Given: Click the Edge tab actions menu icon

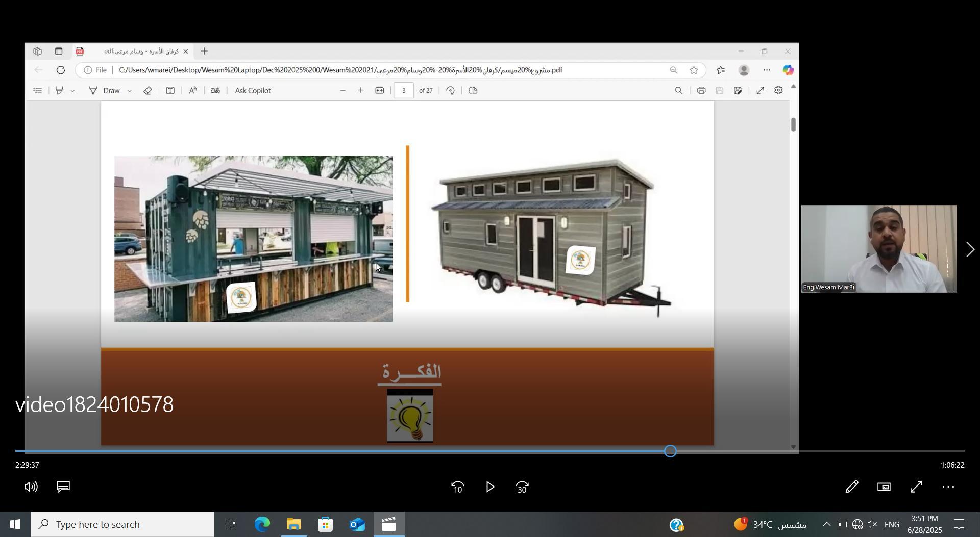Looking at the screenshot, I should (59, 51).
